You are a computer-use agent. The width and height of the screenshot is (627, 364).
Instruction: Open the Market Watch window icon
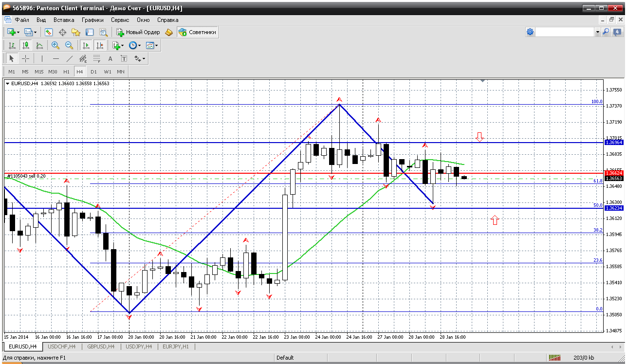coord(49,32)
